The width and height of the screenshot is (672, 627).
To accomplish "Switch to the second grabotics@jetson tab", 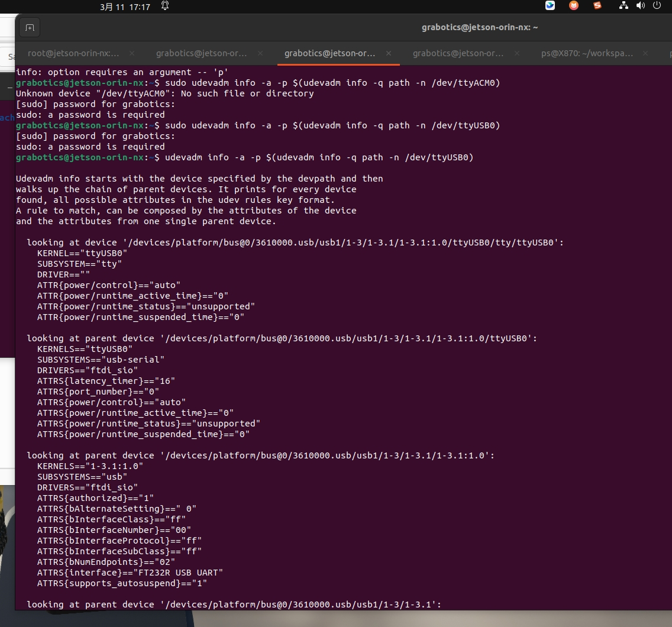I will 202,53.
